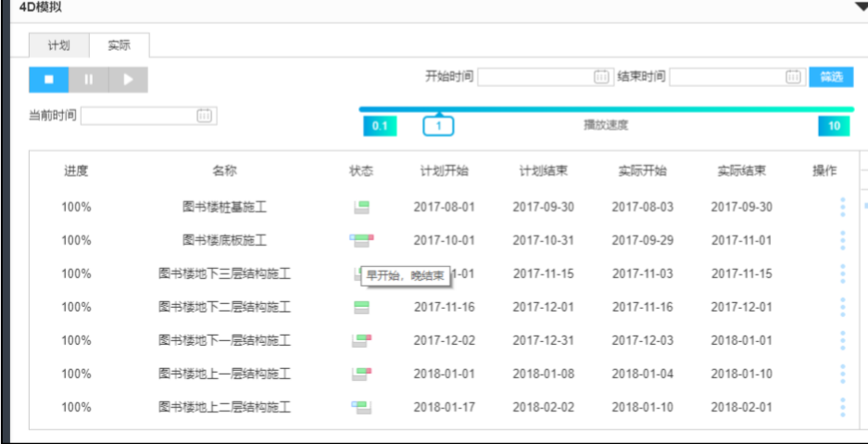Stop the 4D simulation playback
Viewport: 868px width, 444px height.
pos(49,79)
